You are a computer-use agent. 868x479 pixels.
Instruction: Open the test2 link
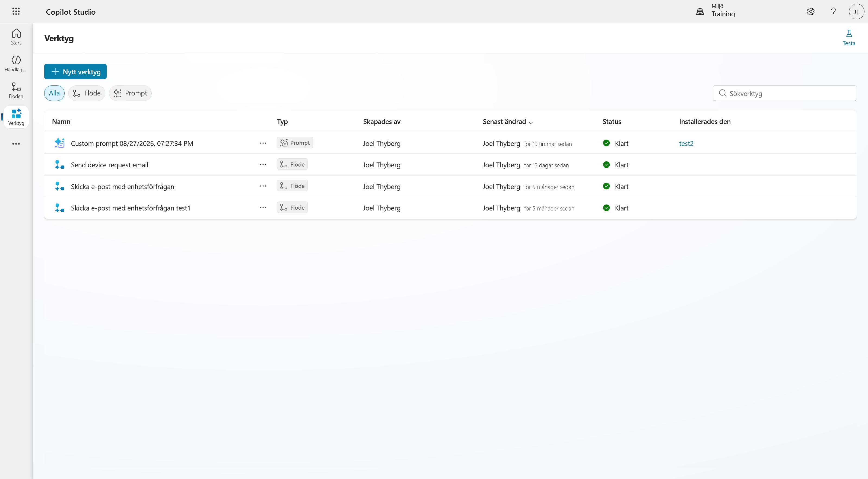click(x=686, y=143)
